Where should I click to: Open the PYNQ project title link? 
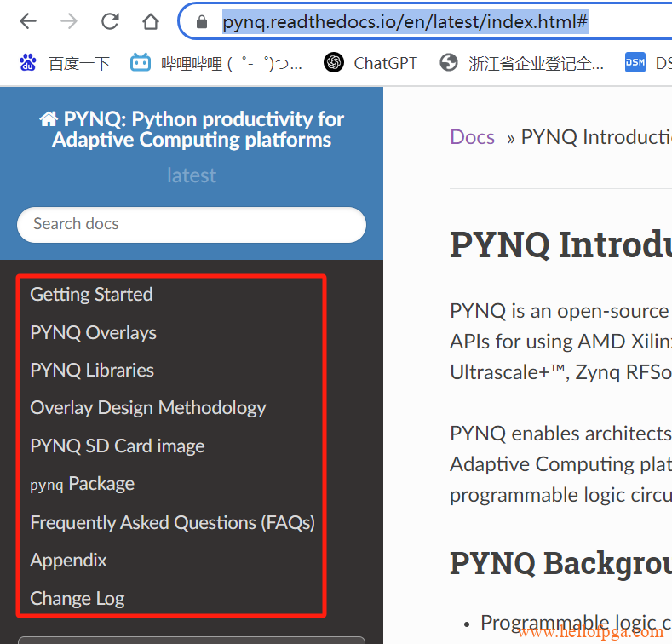192,129
